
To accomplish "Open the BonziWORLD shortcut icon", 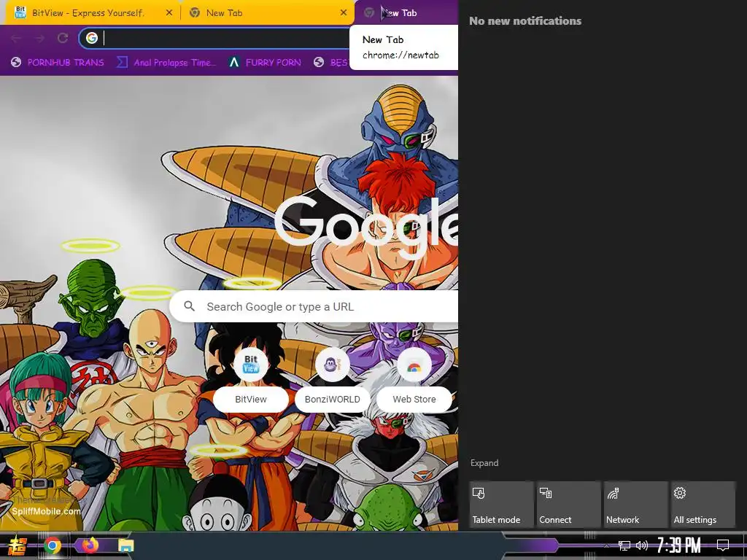I will (x=332, y=365).
